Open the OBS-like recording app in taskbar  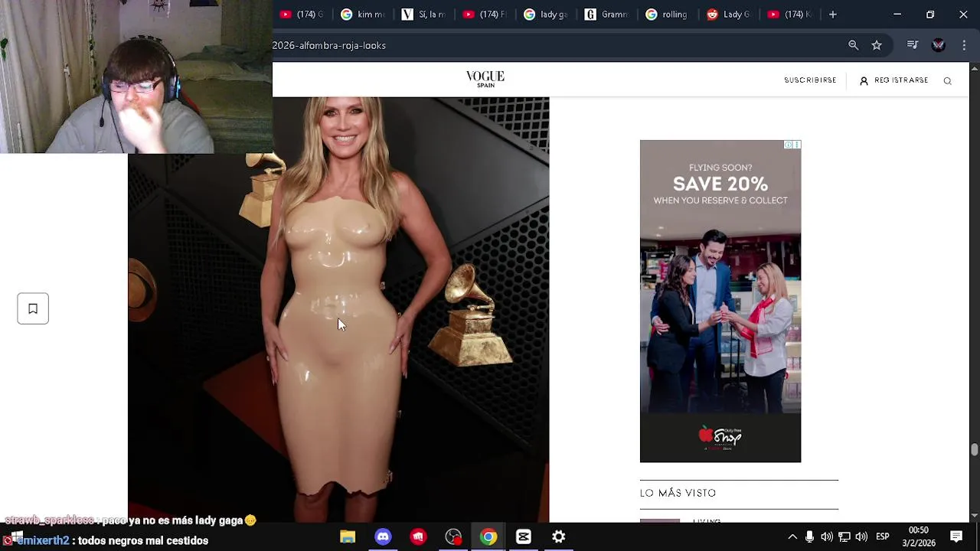[453, 536]
